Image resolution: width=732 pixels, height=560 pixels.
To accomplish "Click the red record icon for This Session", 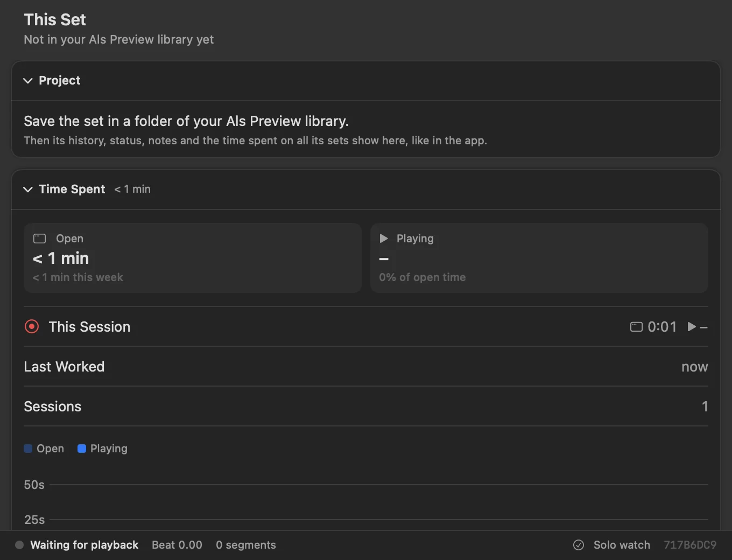I will click(32, 327).
